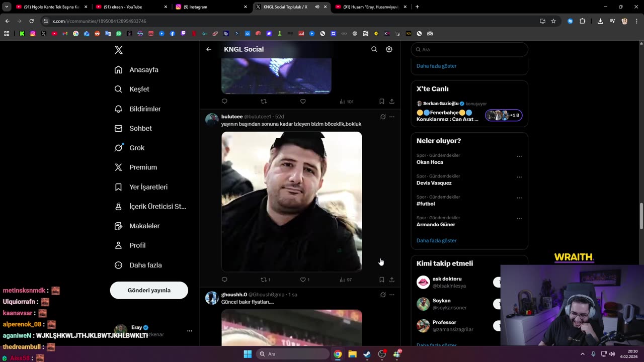The width and height of the screenshot is (644, 362).
Task: View bulutcee post analytics 97
Action: click(346, 280)
